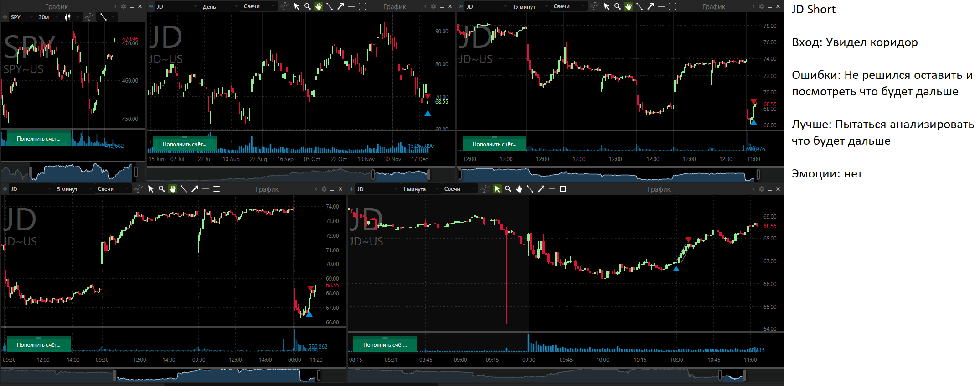
Task: Click blue buy marker on JD 1-minute chart
Action: click(676, 269)
